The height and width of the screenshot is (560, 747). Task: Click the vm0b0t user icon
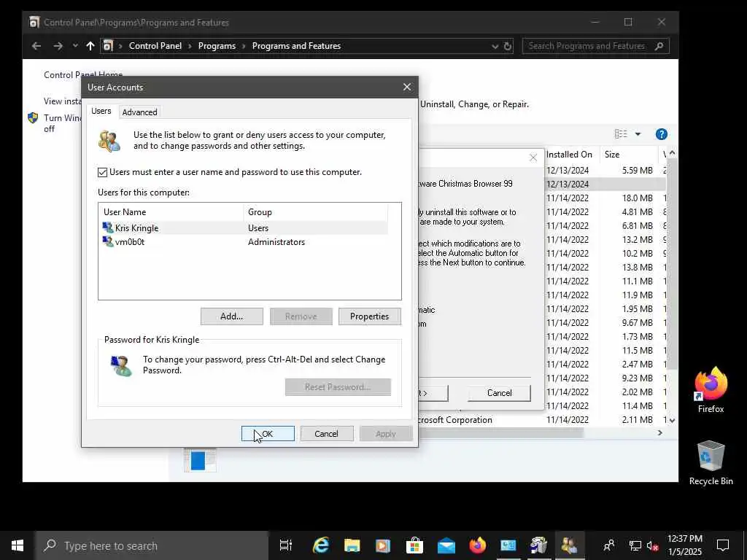pos(108,242)
